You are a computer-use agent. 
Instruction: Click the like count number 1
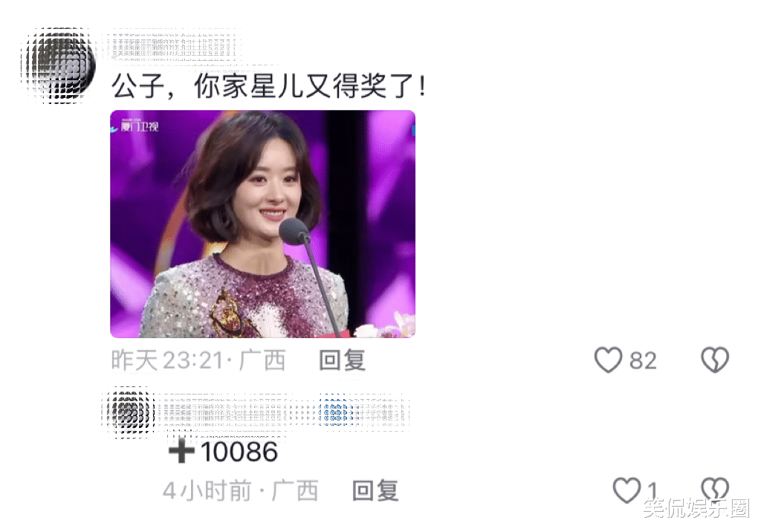pyautogui.click(x=652, y=490)
